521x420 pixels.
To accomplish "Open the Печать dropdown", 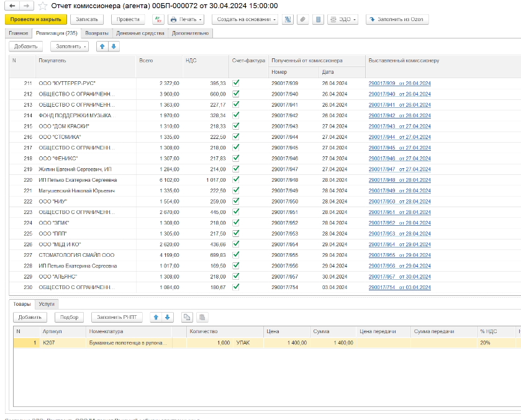I will (x=186, y=19).
